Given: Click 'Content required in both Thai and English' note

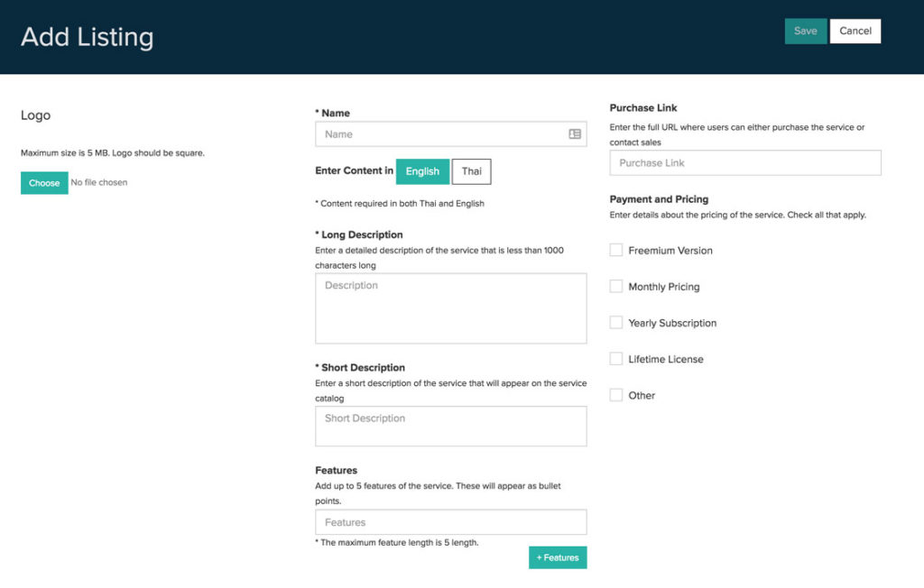Looking at the screenshot, I should pos(400,203).
